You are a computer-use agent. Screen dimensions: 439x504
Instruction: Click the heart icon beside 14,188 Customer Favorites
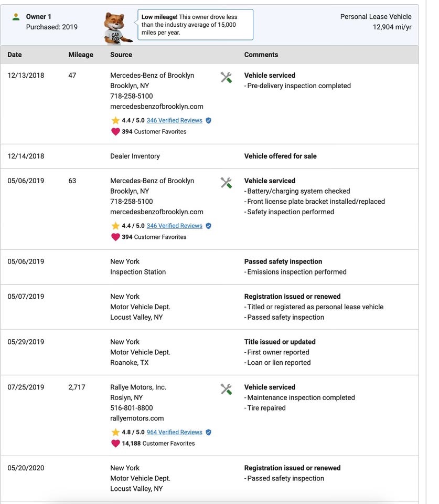[x=115, y=443]
